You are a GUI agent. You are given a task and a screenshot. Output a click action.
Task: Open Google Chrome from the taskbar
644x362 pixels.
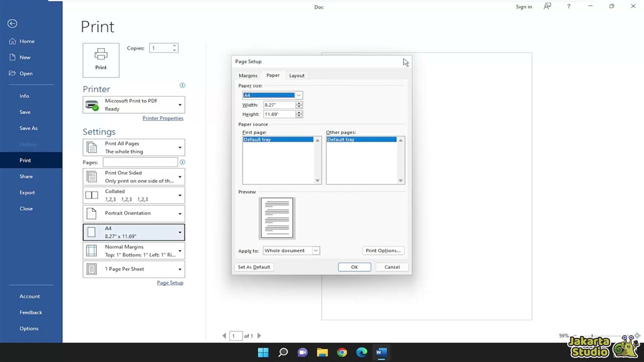(x=342, y=352)
